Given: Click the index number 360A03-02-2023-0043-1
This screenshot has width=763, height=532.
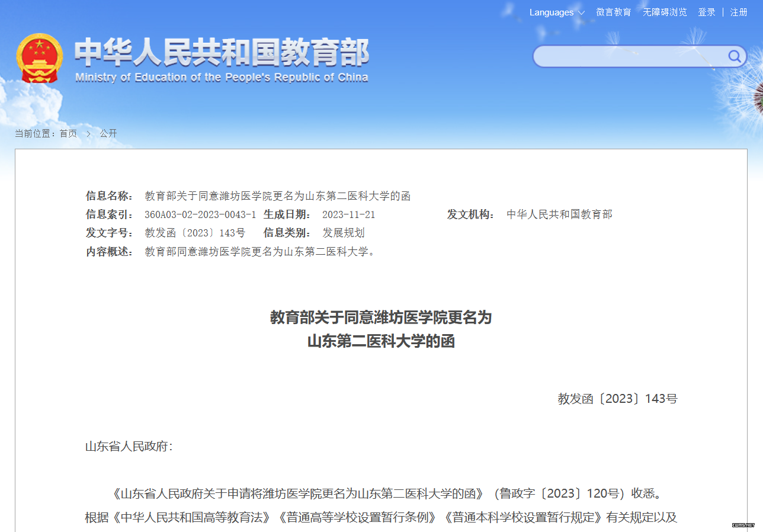Looking at the screenshot, I should click(200, 214).
